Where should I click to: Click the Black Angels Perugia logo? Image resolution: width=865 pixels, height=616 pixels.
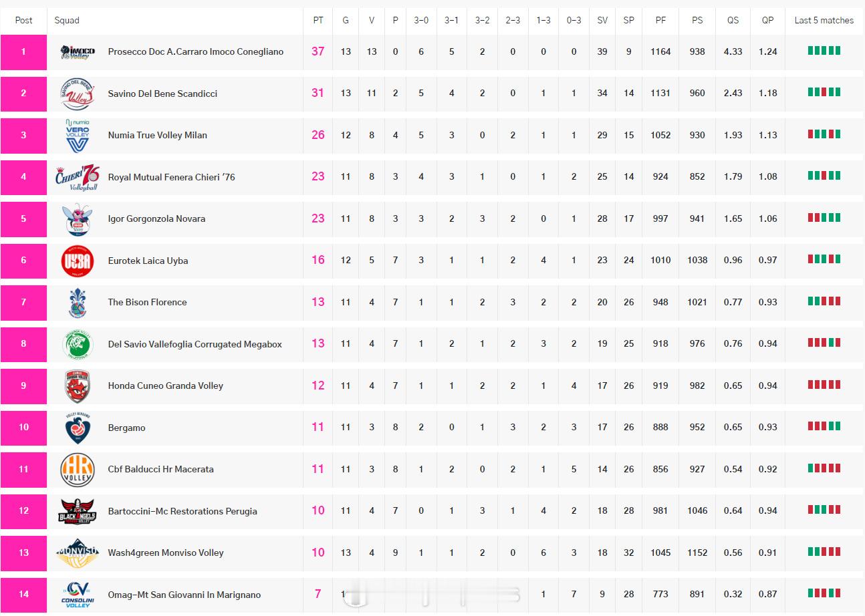78,511
